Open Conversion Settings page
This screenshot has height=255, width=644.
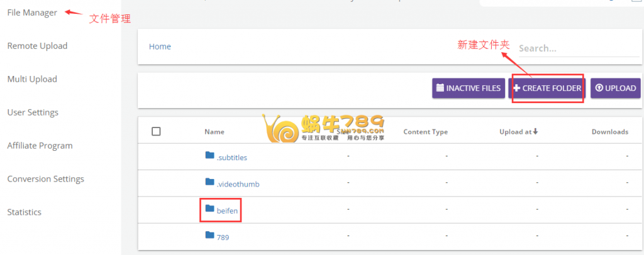pyautogui.click(x=45, y=179)
